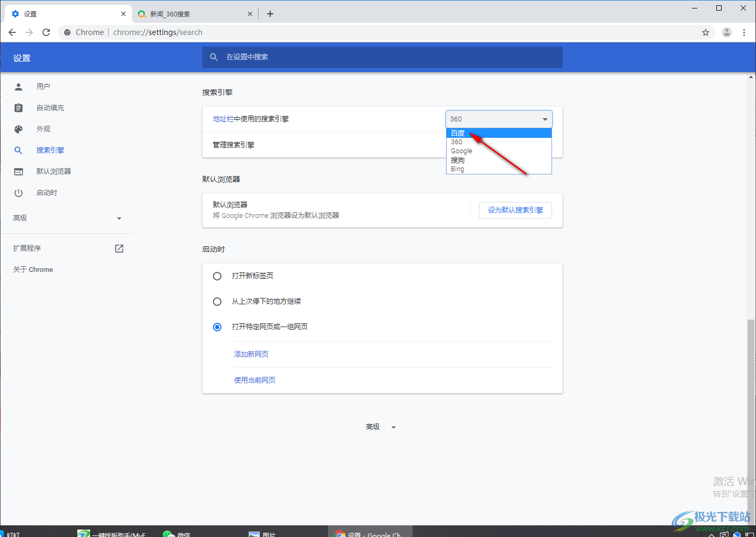Choose Google in the search engine list

(x=499, y=151)
